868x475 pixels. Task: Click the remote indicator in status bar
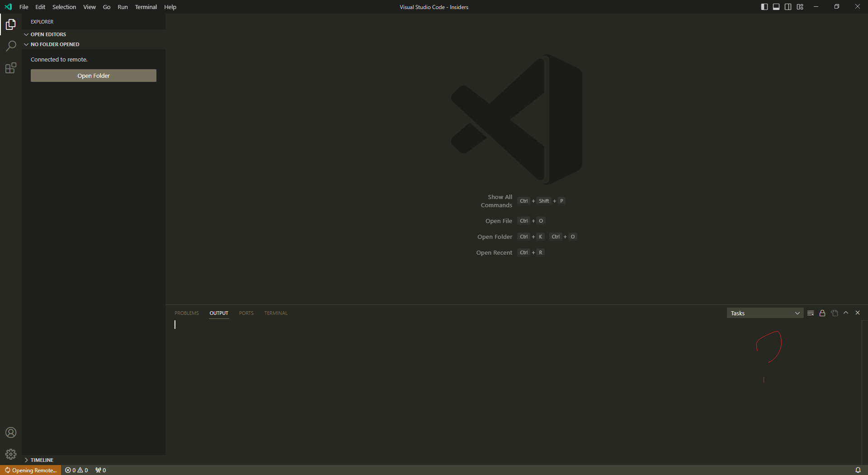tap(30, 470)
